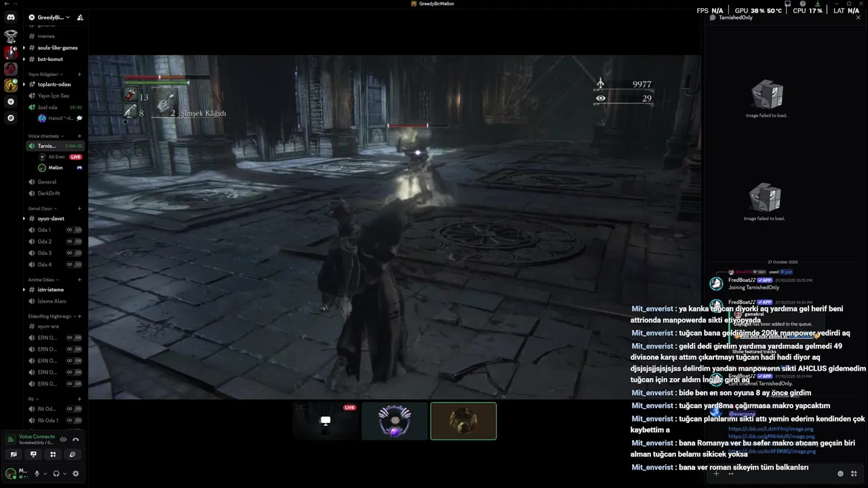Open Discord direct messages home icon
Viewport: 868px width, 488px height.
click(x=10, y=18)
